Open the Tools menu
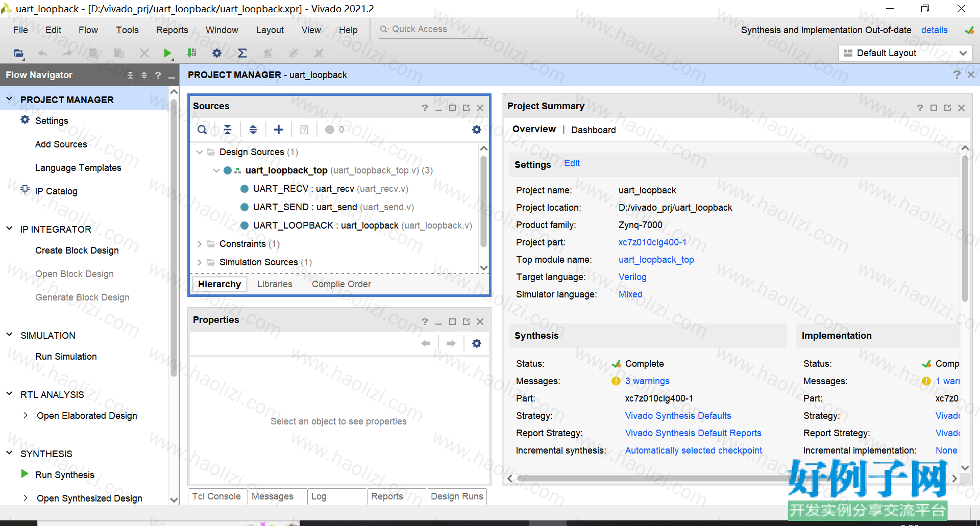Screen dimensions: 980x526 pos(127,30)
